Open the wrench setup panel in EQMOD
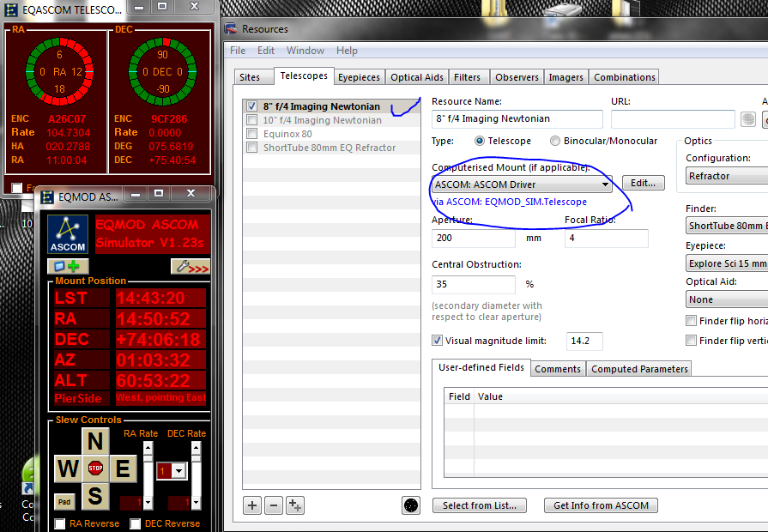This screenshot has height=532, width=768. [x=190, y=266]
